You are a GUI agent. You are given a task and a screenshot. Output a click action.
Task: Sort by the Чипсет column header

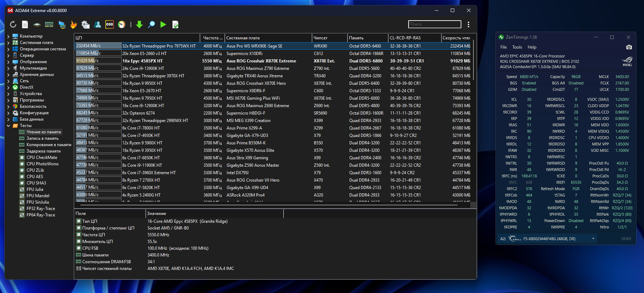click(x=330, y=38)
